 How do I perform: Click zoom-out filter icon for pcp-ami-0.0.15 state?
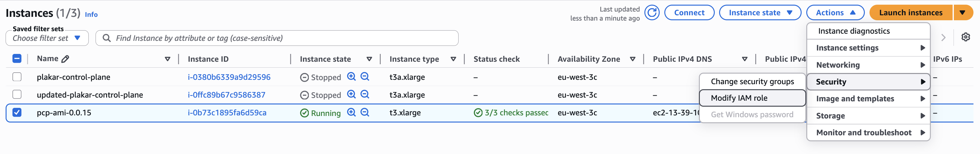[365, 112]
